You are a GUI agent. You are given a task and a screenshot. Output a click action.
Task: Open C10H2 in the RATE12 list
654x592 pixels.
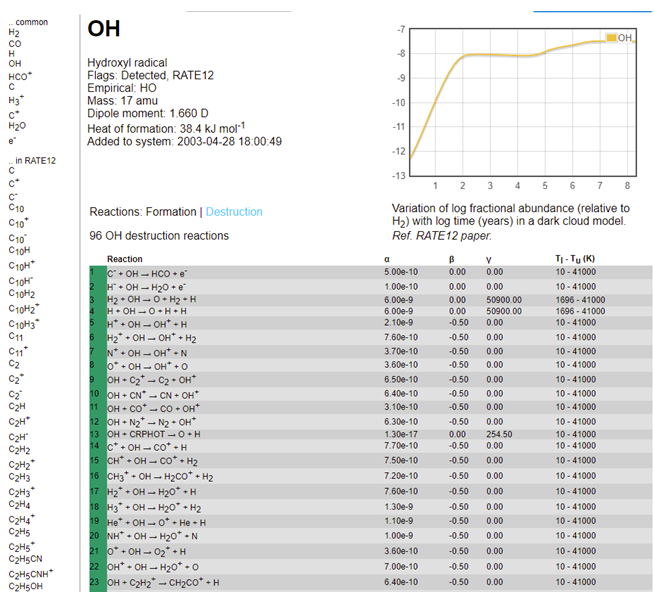click(x=22, y=294)
